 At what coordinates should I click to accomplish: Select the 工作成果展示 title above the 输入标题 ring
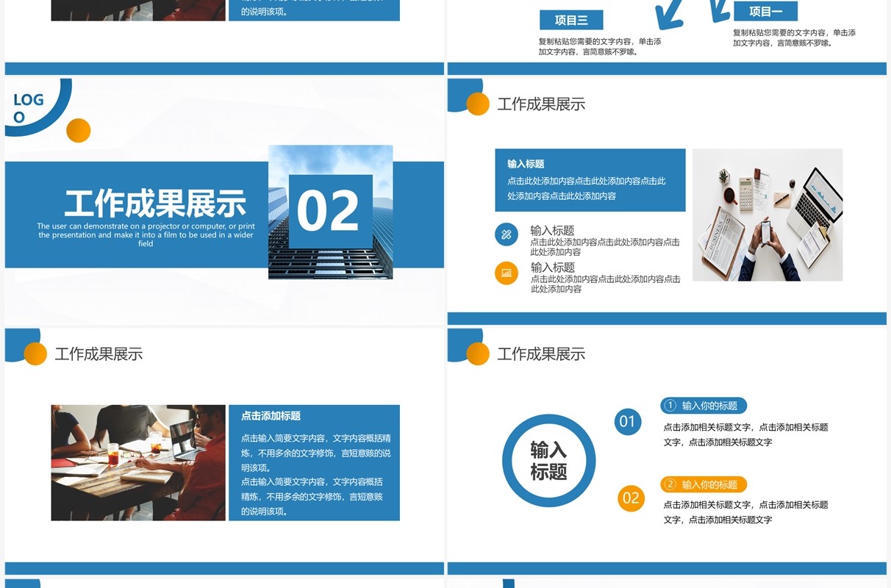[541, 354]
